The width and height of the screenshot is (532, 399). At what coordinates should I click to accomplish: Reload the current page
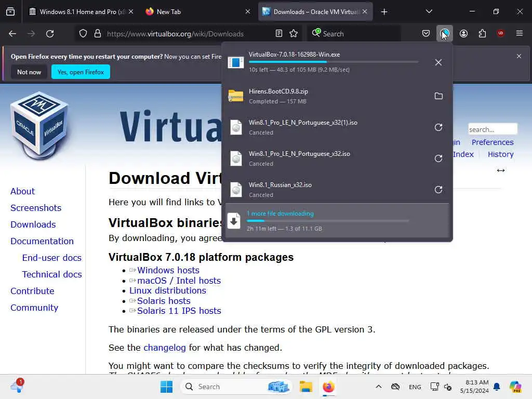coord(50,34)
